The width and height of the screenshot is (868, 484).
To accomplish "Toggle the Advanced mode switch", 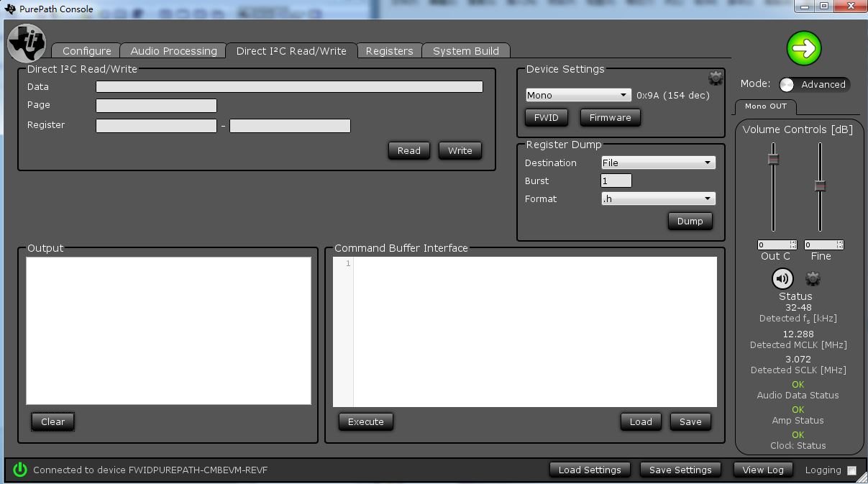I will pos(815,84).
